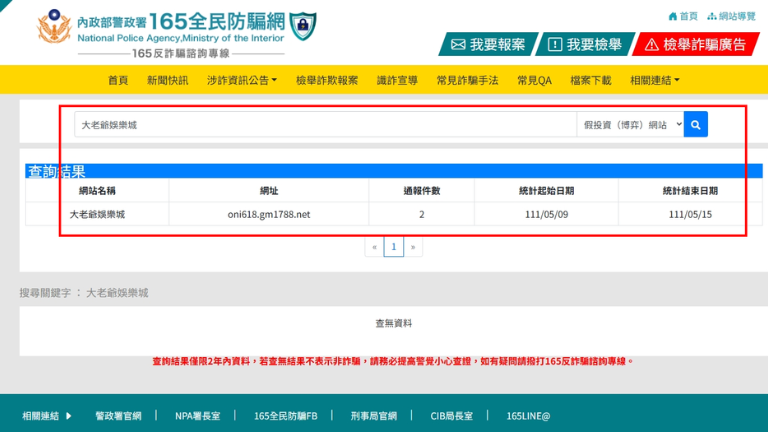Screen dimensions: 768x432
Task: Click the 統計起始日期 column header
Action: pos(546,191)
